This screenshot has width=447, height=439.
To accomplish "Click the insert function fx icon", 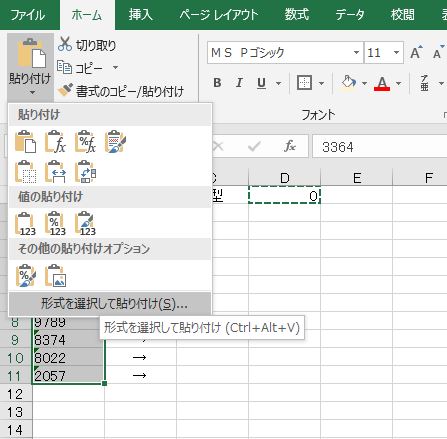I will [290, 146].
